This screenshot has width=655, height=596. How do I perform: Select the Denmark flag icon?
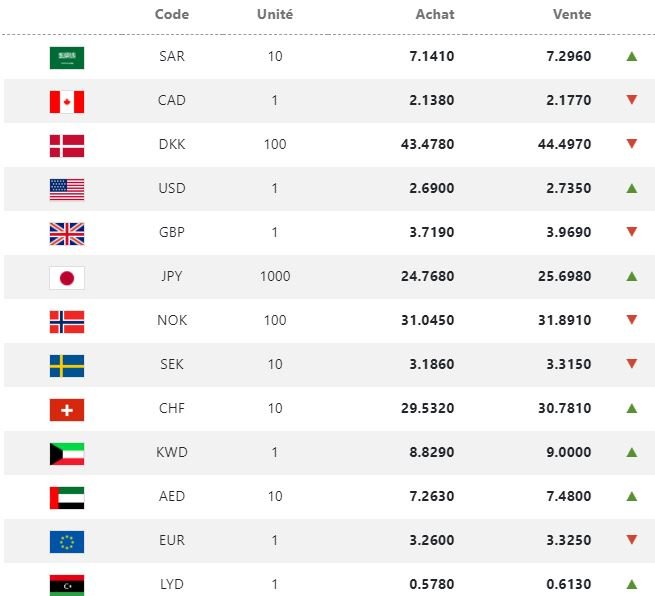(67, 145)
